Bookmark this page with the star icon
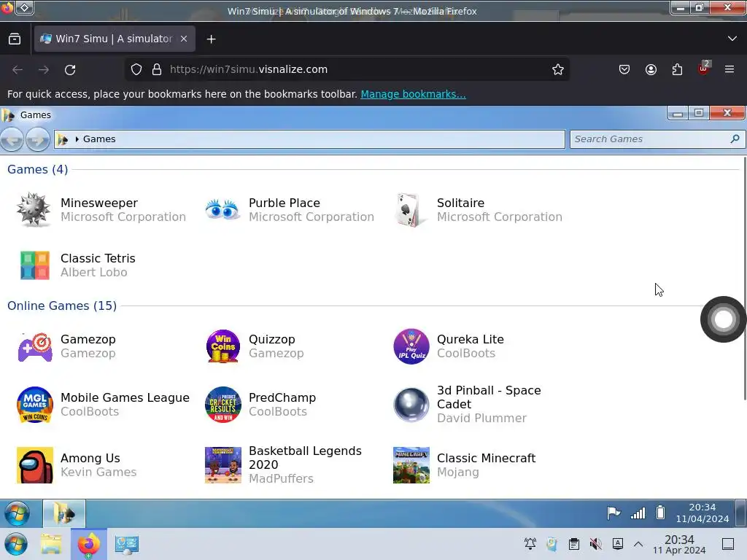Viewport: 747px width, 560px height. click(558, 69)
